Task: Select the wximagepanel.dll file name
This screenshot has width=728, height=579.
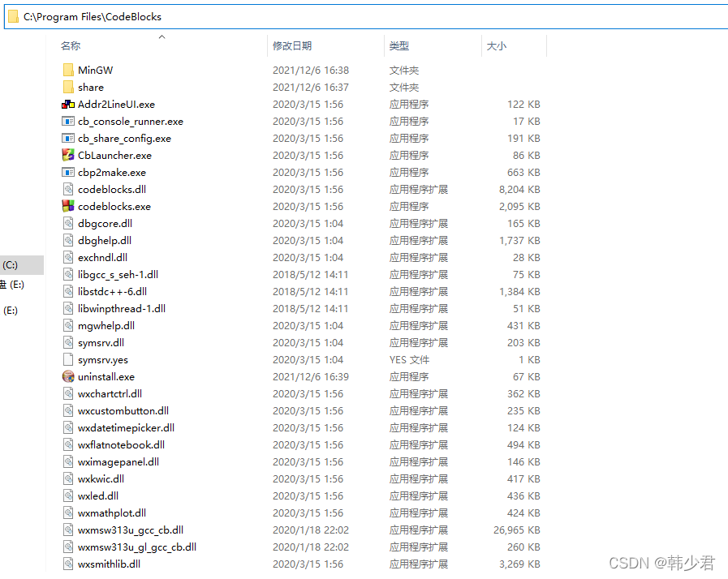Action: pyautogui.click(x=118, y=461)
